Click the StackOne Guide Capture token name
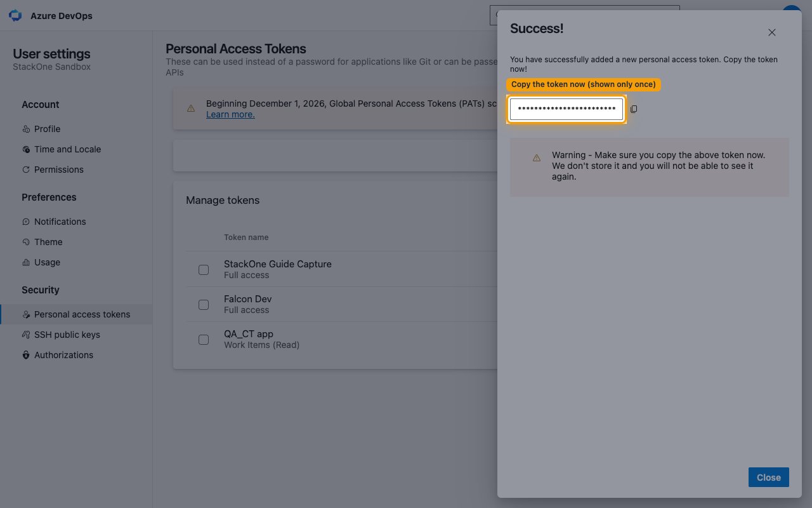The height and width of the screenshot is (508, 812). pos(278,264)
